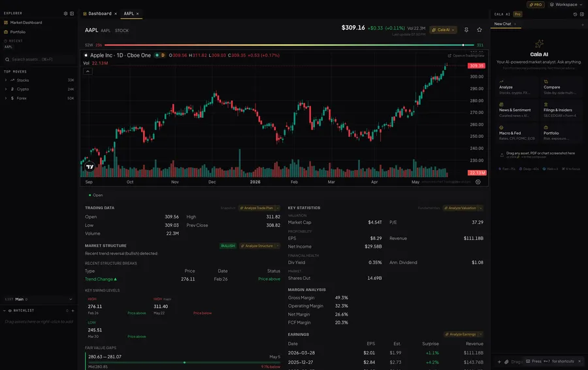Open chart settings gear near time axis
Viewport: 588px width, 370px height.
pyautogui.click(x=478, y=182)
